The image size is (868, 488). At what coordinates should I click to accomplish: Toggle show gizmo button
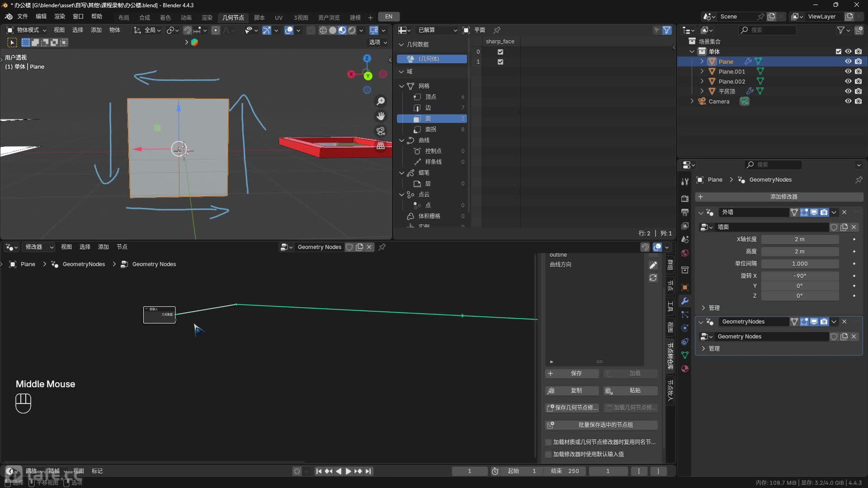[x=267, y=30]
